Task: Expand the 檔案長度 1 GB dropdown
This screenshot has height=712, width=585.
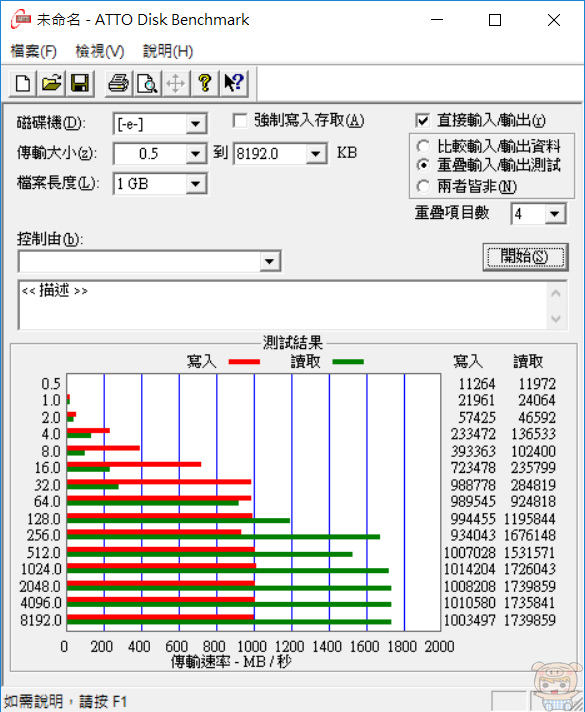Action: click(196, 184)
